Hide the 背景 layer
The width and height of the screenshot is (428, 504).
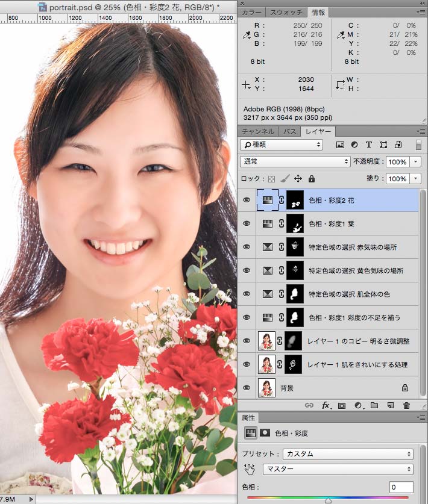click(x=246, y=388)
